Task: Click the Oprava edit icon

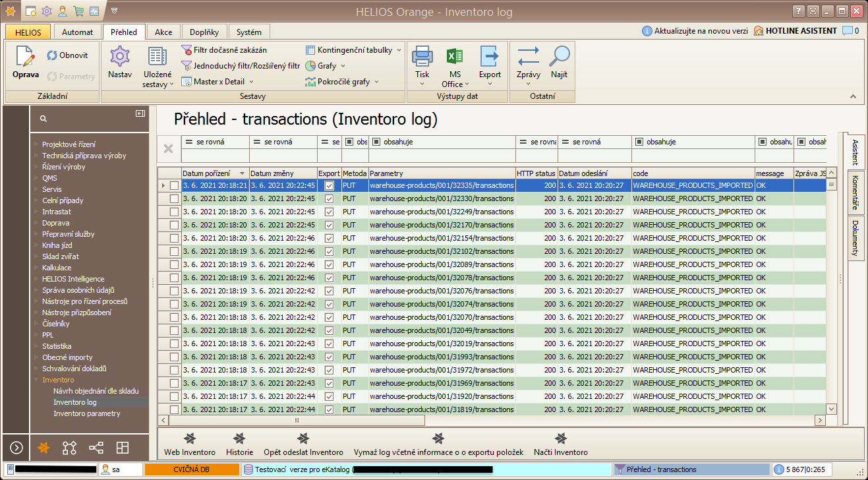Action: point(25,57)
